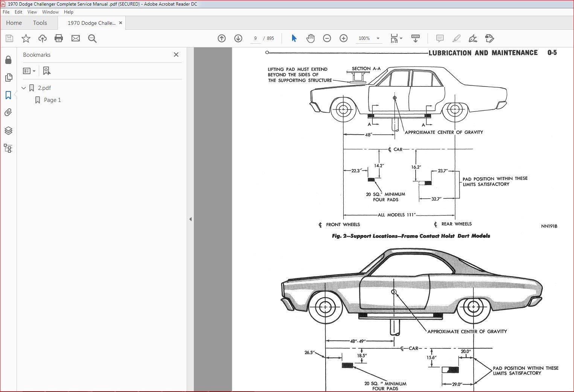The width and height of the screenshot is (574, 392).
Task: Click the Save file icon
Action: pyautogui.click(x=9, y=38)
